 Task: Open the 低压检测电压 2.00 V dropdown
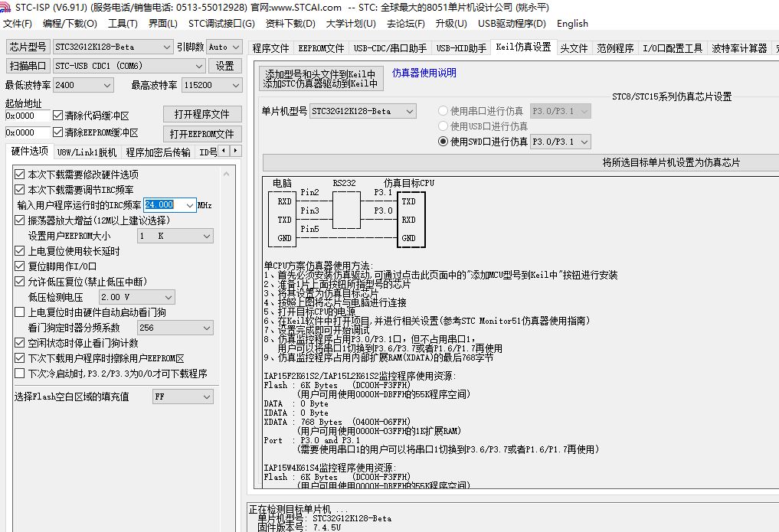point(136,297)
